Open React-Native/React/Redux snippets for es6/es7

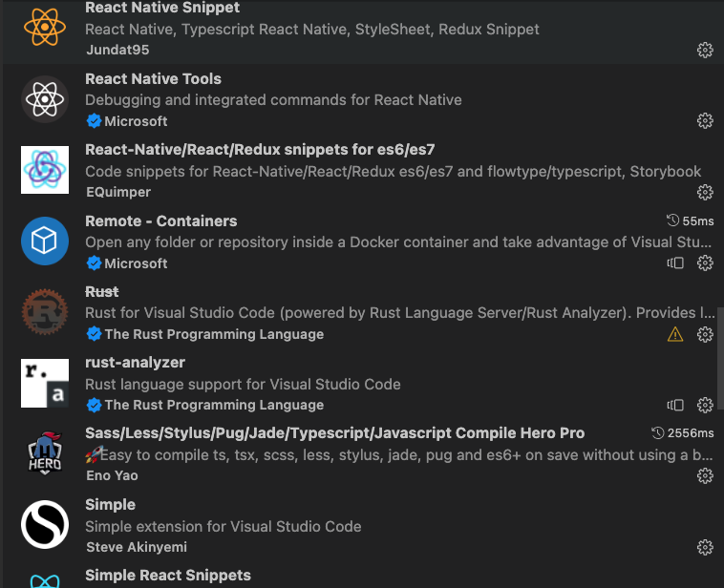click(260, 150)
